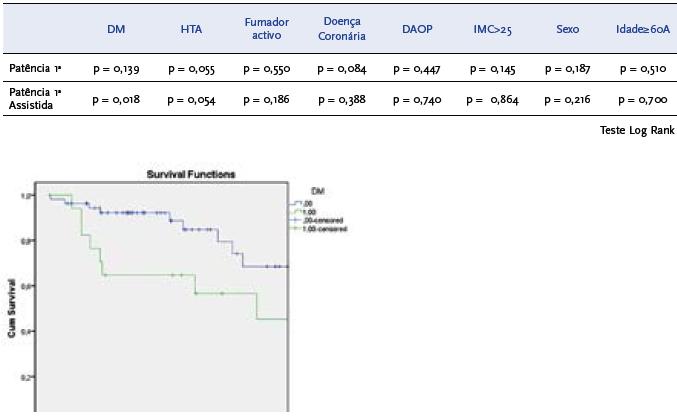The width and height of the screenshot is (677, 419).
Task: Click the green survival curve line
Action: coord(150,274)
